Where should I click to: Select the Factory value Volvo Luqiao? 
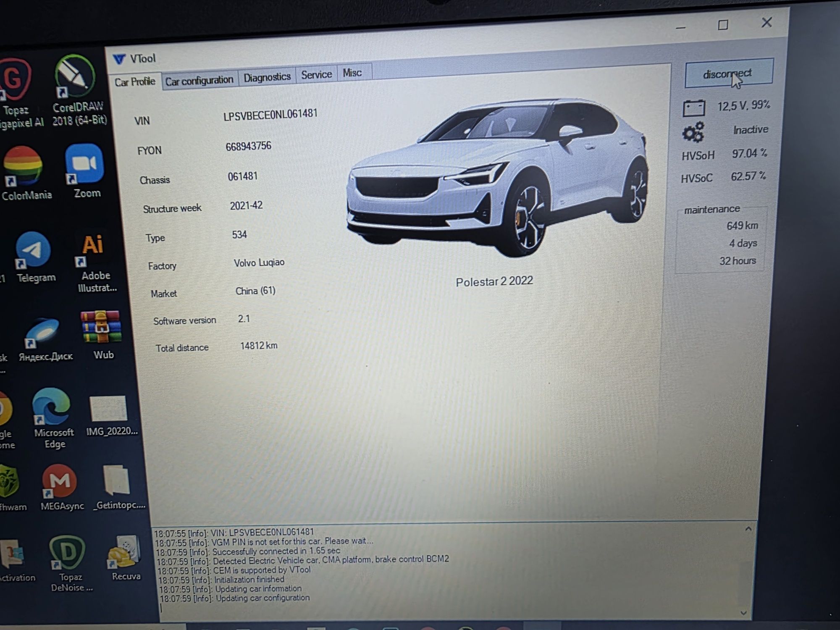pyautogui.click(x=259, y=262)
